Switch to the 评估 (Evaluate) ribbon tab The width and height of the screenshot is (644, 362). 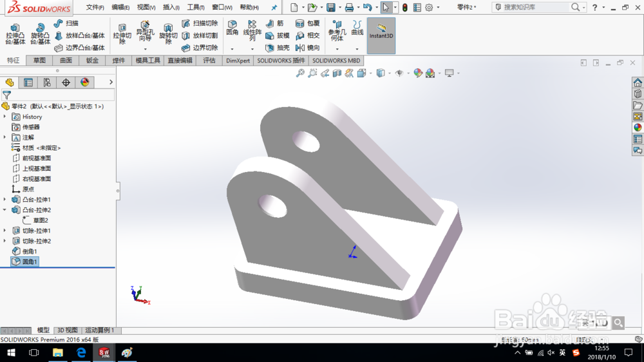[x=209, y=61]
